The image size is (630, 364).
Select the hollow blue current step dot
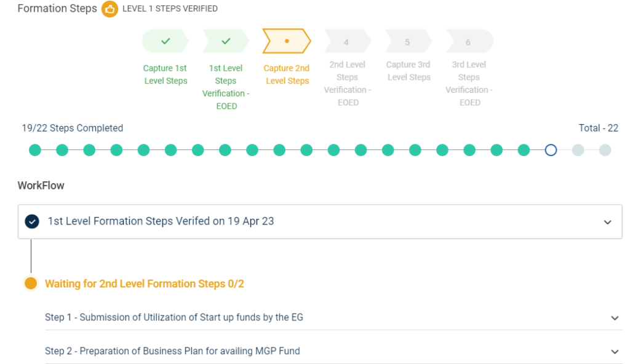551,150
